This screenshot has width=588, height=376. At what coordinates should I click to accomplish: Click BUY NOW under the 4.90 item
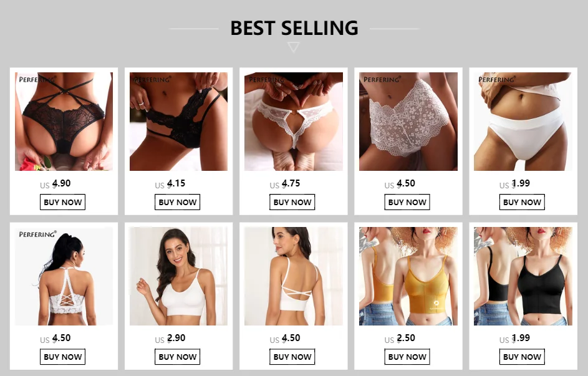tap(62, 202)
